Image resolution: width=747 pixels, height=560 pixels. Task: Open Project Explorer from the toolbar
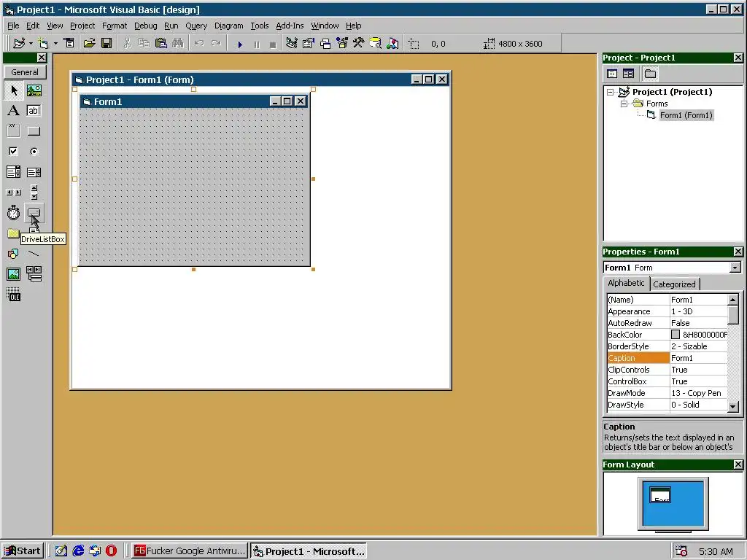[x=292, y=43]
